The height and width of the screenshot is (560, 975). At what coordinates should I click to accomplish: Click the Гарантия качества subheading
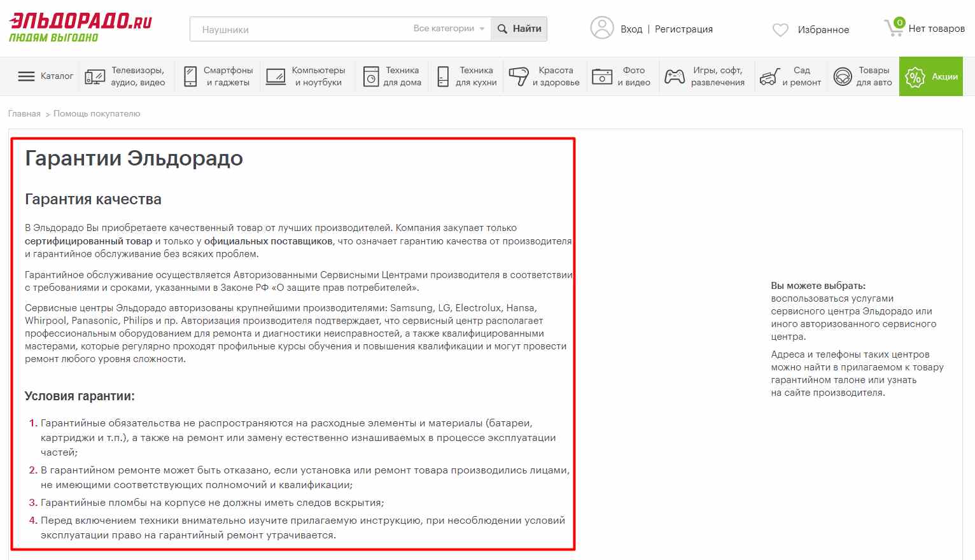click(93, 199)
